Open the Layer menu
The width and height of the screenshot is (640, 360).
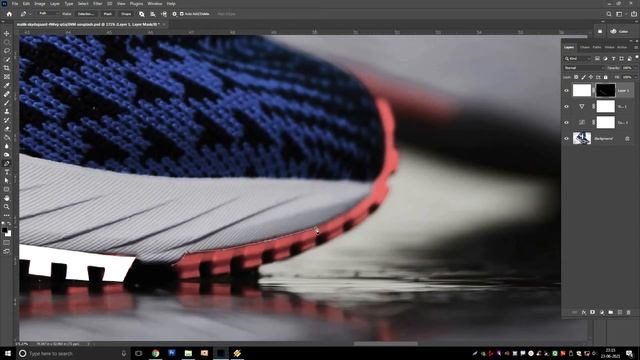55,4
